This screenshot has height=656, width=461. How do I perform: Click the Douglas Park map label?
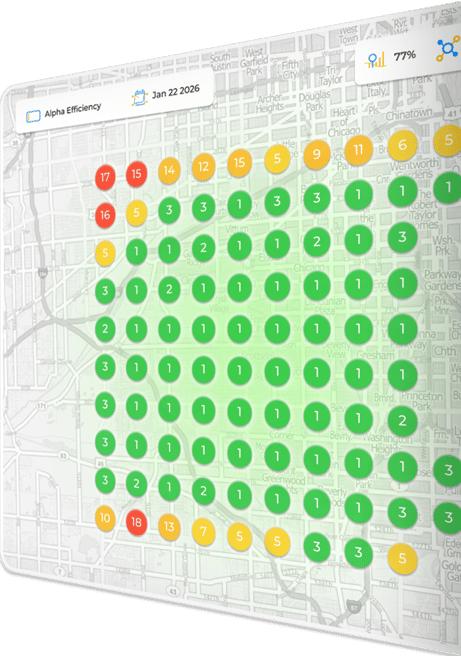click(x=314, y=101)
